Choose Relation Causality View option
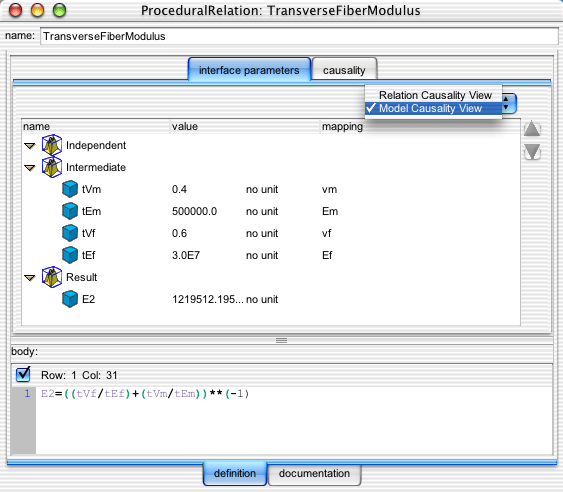 [435, 95]
